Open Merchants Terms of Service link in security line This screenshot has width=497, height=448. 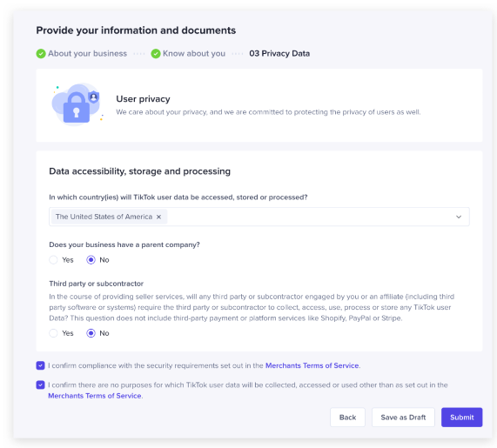click(x=312, y=365)
